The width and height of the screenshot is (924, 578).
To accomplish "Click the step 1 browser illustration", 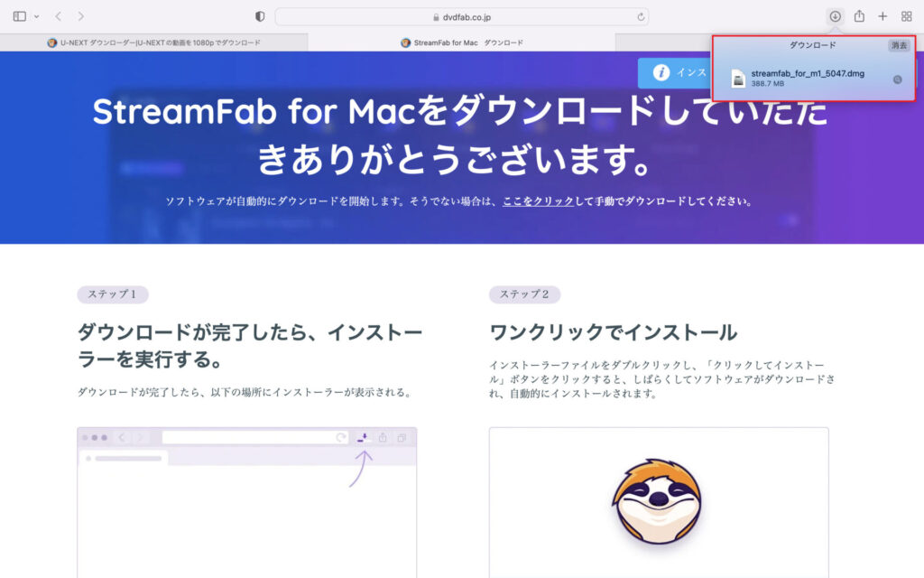I will tap(247, 502).
